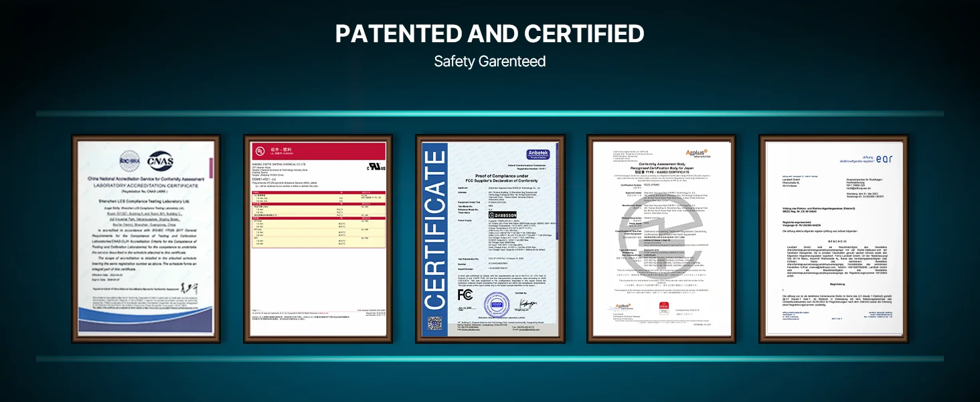The width and height of the screenshot is (980, 402).
Task: Click the CNAS logo on first certificate
Action: point(161,161)
